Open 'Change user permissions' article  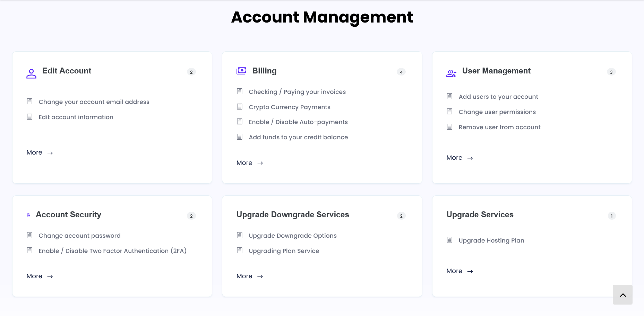pyautogui.click(x=497, y=112)
